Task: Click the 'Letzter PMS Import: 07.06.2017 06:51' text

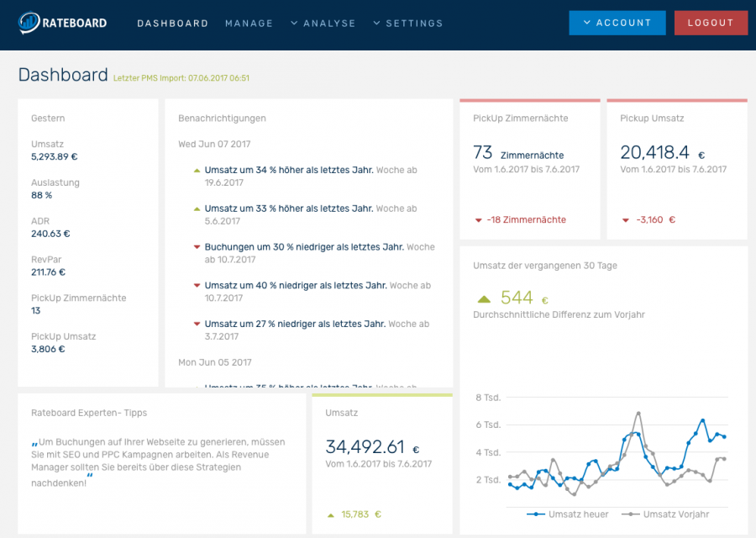Action: (181, 78)
